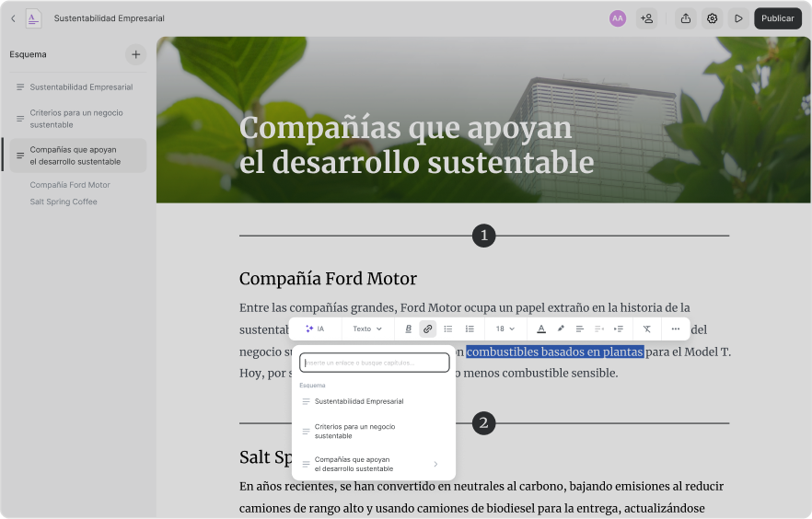
Task: Click the text alignment icon
Action: tap(579, 329)
